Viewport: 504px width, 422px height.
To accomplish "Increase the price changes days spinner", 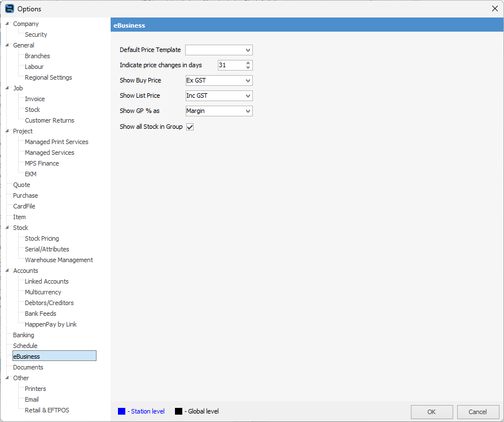I will click(x=249, y=63).
